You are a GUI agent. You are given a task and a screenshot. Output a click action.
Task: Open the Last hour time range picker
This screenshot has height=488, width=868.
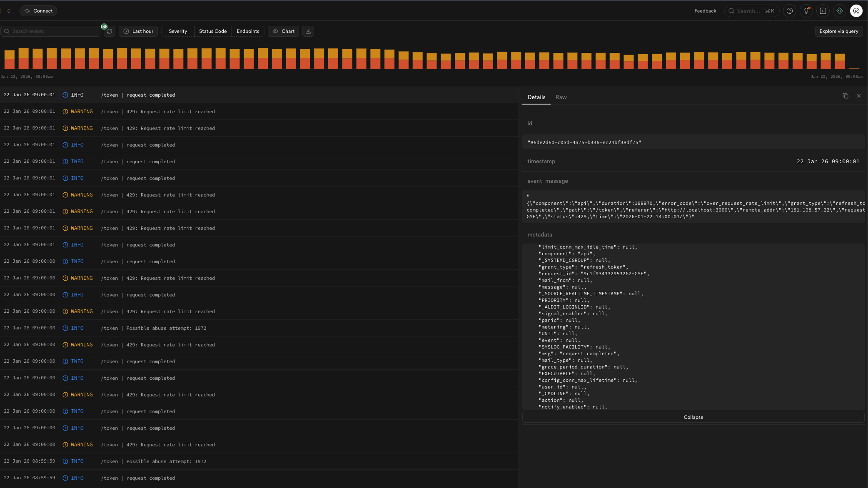click(x=138, y=31)
